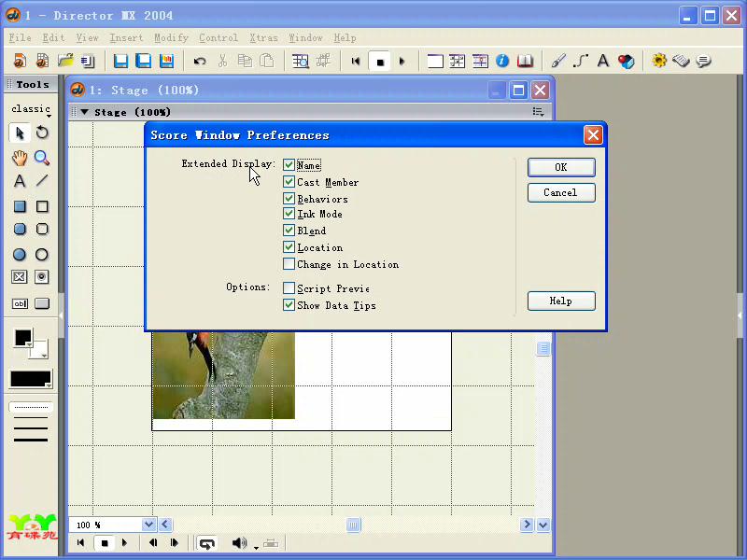The image size is (747, 560).
Task: Open the Paint window brush icon
Action: pyautogui.click(x=558, y=61)
